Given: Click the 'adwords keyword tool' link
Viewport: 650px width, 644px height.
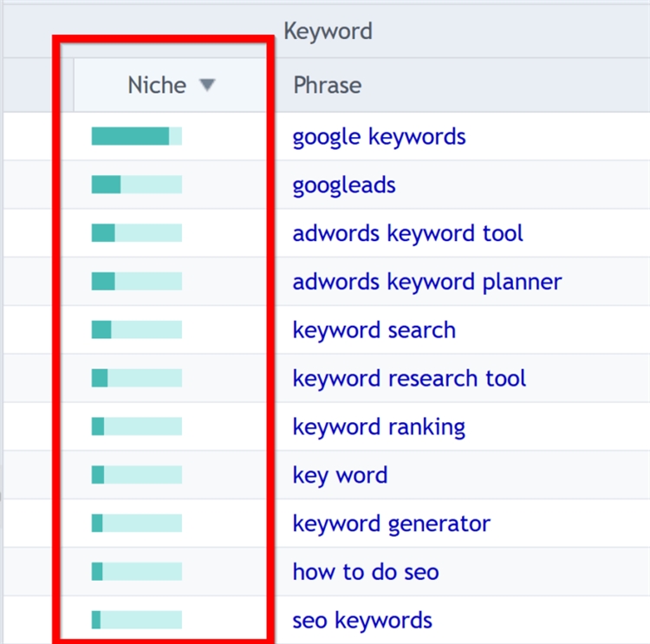Looking at the screenshot, I should click(407, 234).
